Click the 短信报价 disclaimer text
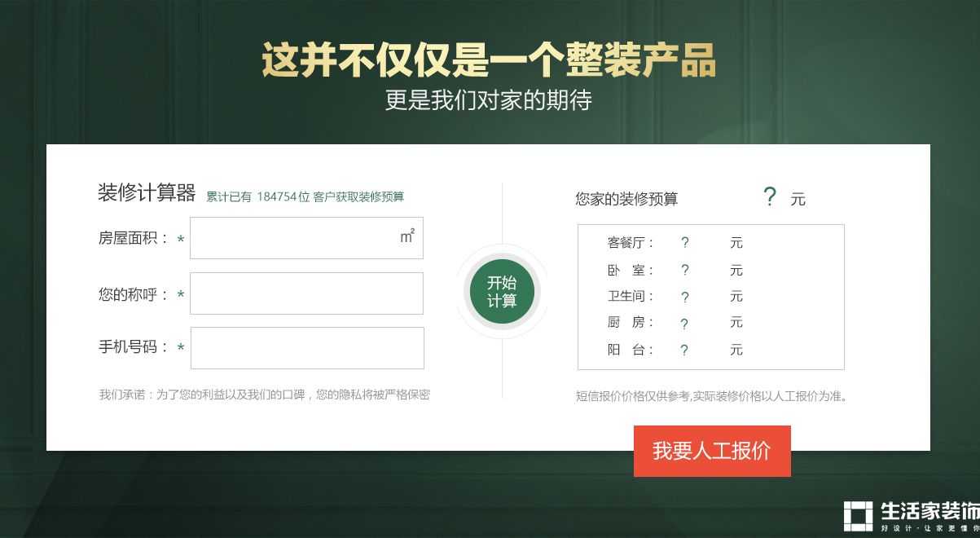The image size is (980, 538). [712, 397]
